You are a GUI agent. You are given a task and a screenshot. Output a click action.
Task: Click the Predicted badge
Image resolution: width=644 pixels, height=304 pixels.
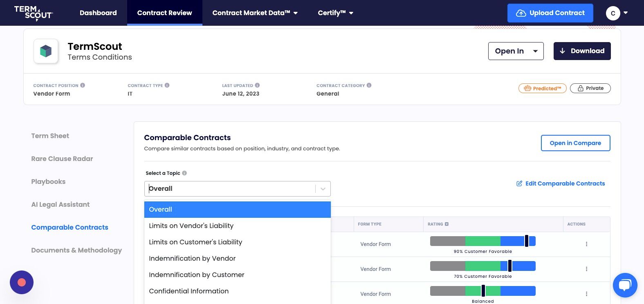(x=543, y=88)
